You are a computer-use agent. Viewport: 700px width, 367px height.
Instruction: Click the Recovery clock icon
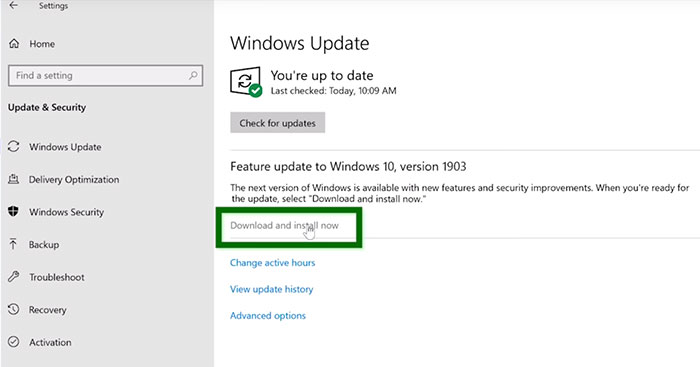coord(13,309)
